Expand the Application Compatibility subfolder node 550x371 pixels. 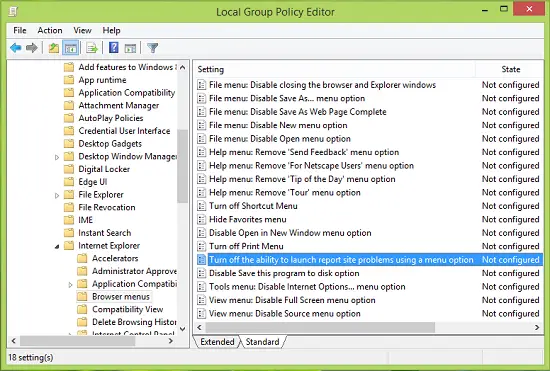pos(70,285)
